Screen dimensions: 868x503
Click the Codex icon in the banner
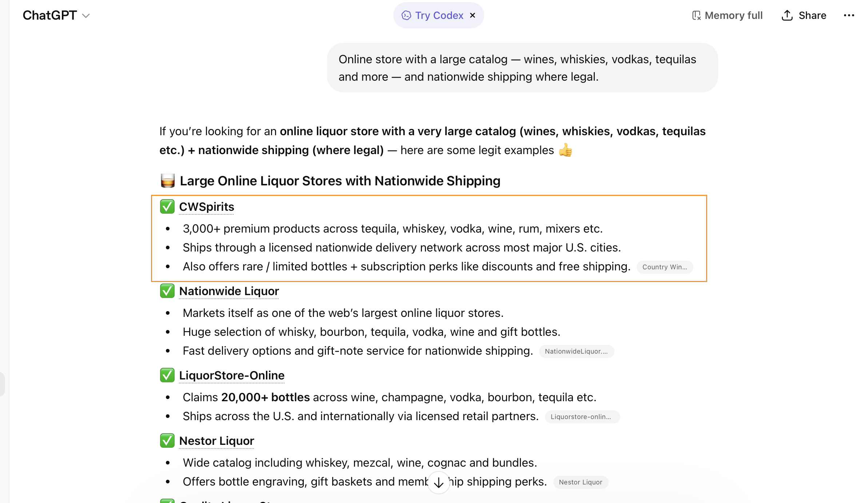pos(406,15)
